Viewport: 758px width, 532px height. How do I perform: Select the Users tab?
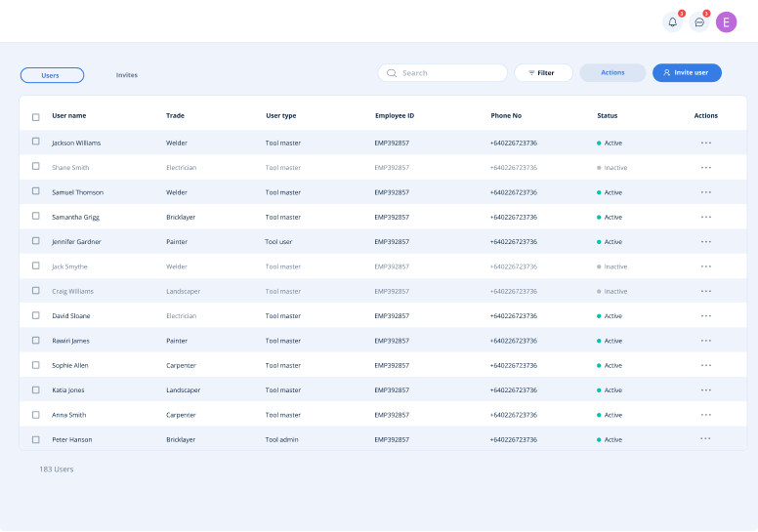click(52, 75)
